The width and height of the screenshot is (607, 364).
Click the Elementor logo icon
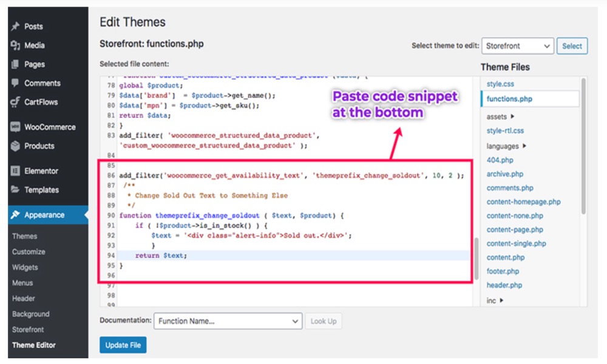[16, 170]
